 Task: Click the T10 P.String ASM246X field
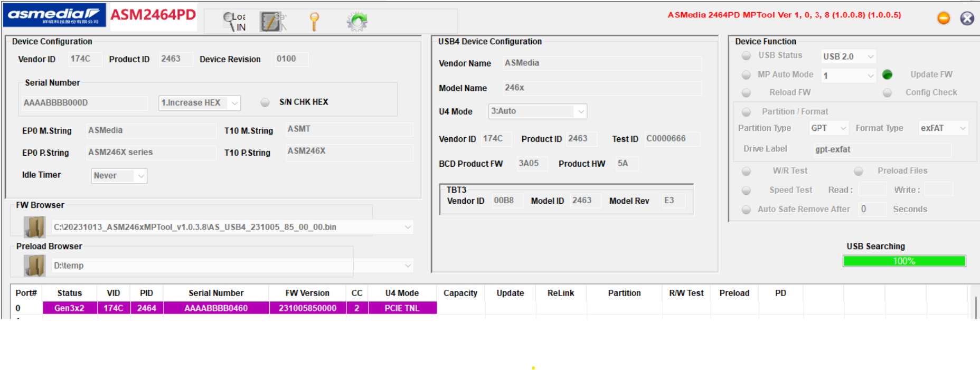(x=349, y=151)
